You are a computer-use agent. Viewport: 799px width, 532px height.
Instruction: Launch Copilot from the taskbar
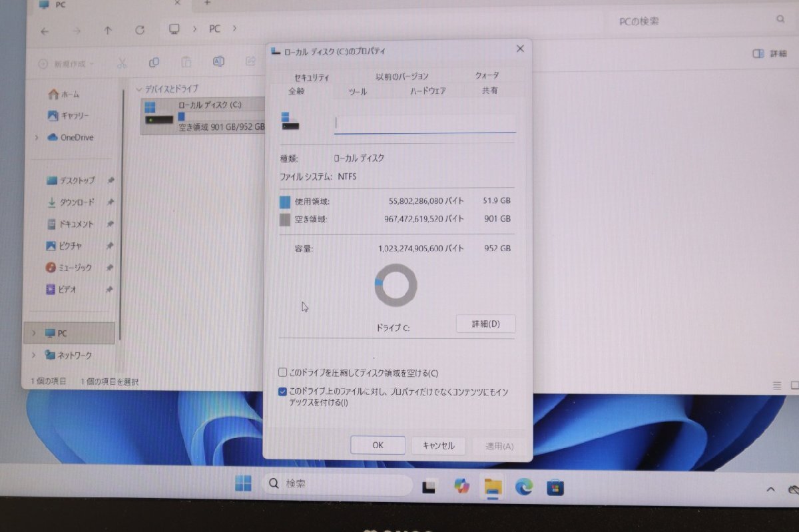(461, 485)
